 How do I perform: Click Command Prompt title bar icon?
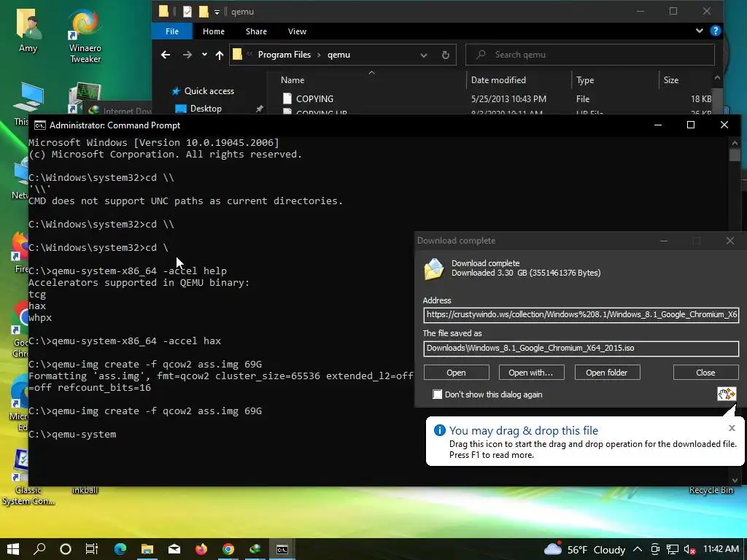click(40, 125)
